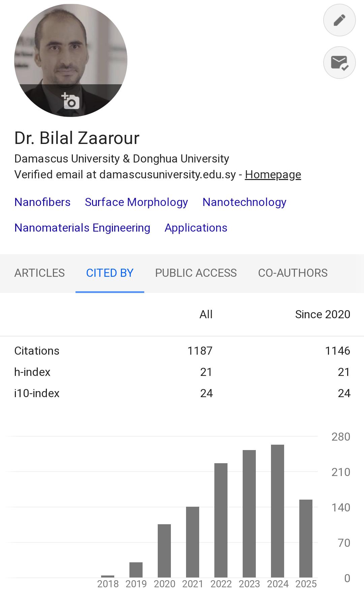Open the Homepage link
Screen dimensions: 364x593
click(x=273, y=175)
